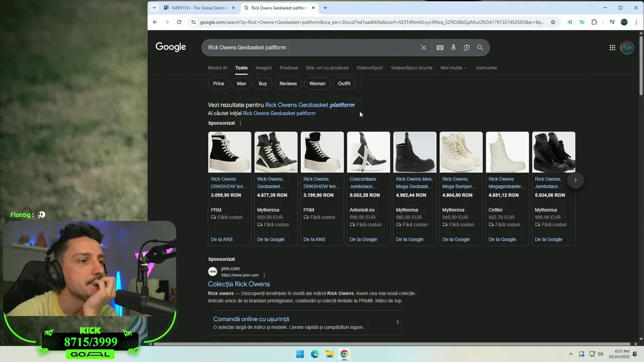This screenshot has height=362, width=644.
Task: Select the Videoclipuri scurte tab
Action: click(412, 68)
